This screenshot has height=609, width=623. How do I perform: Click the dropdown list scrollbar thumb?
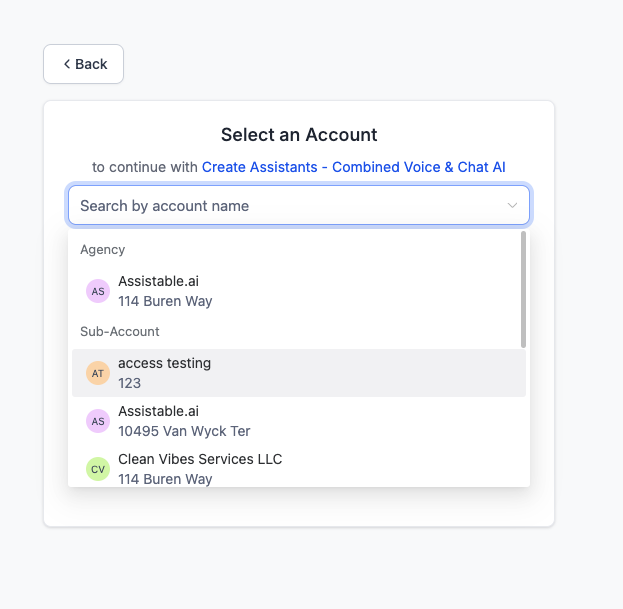coord(523,289)
